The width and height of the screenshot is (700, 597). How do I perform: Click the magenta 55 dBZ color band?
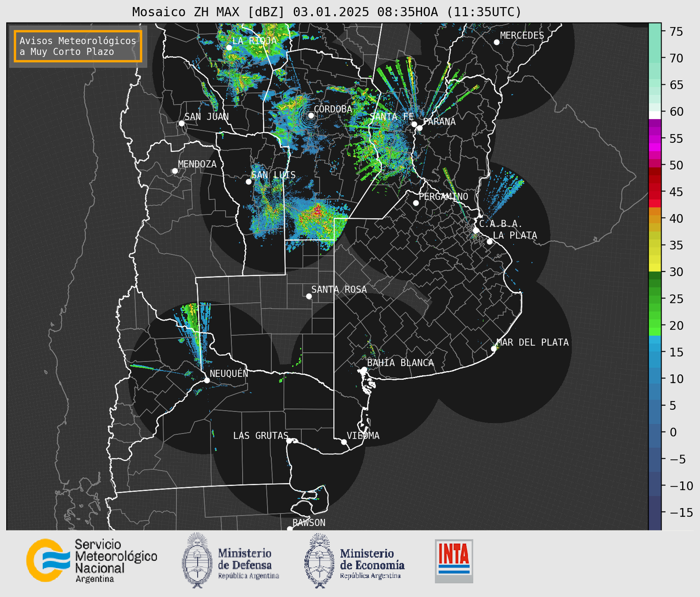[655, 139]
